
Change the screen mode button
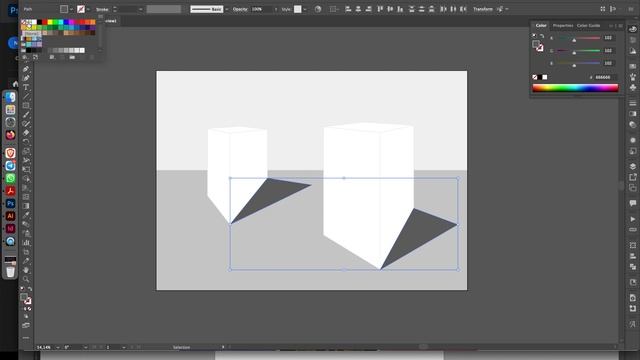pos(26,325)
